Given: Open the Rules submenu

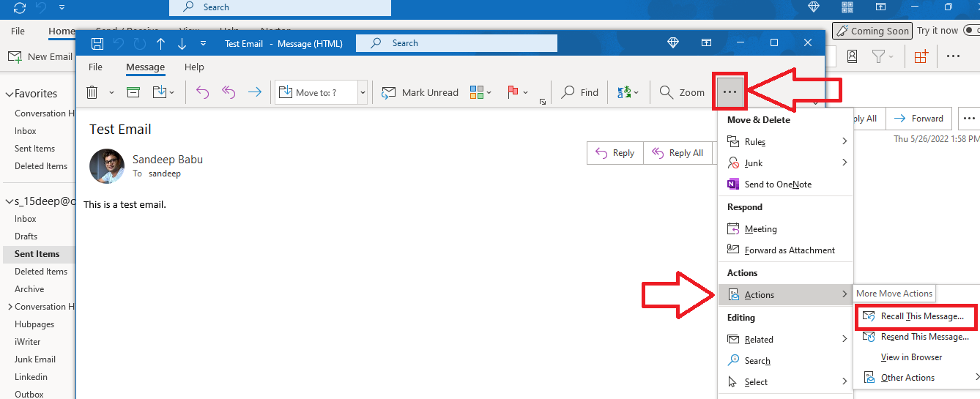Looking at the screenshot, I should (x=786, y=142).
